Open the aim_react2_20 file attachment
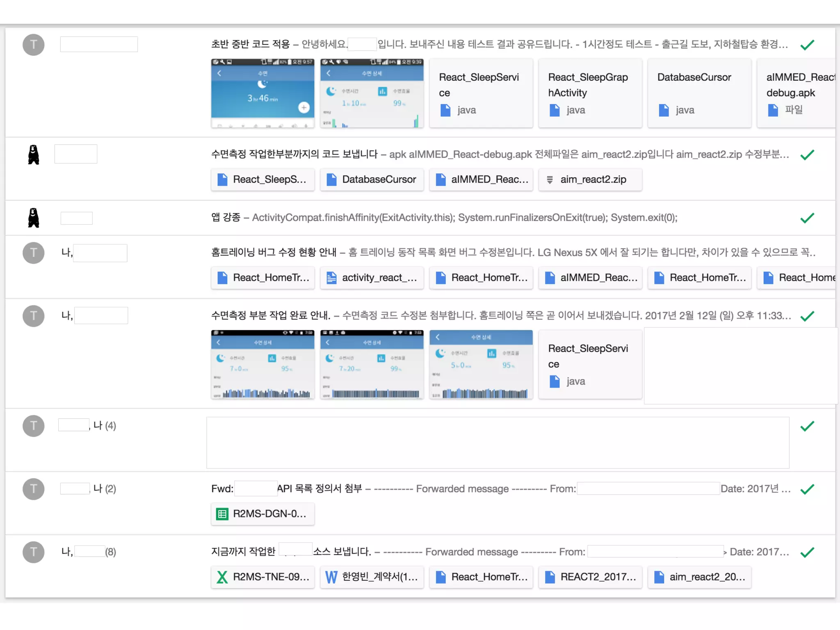The height and width of the screenshot is (630, 840). point(699,577)
